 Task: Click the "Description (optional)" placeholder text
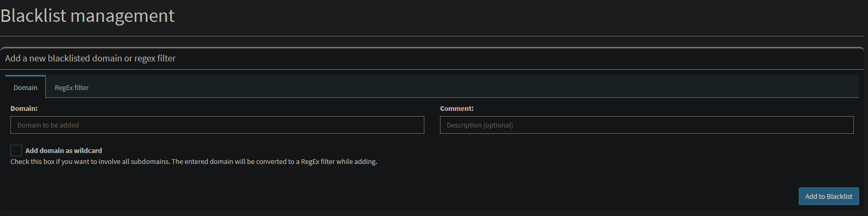coord(480,125)
